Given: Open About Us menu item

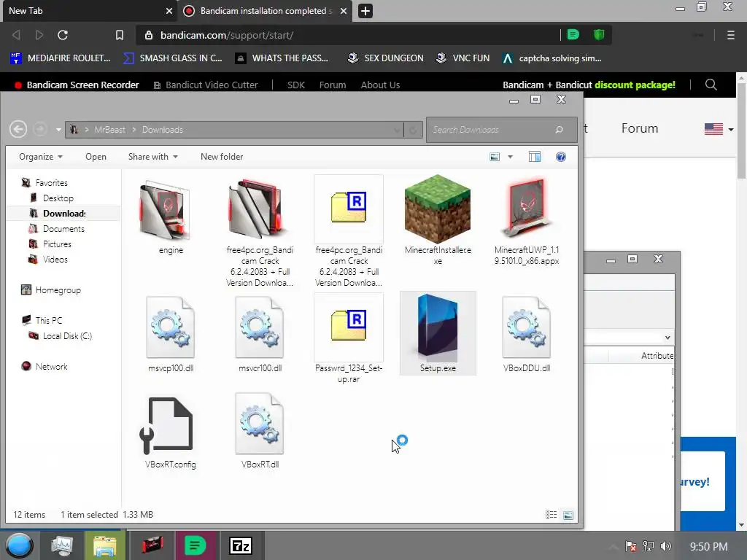Looking at the screenshot, I should pos(380,85).
